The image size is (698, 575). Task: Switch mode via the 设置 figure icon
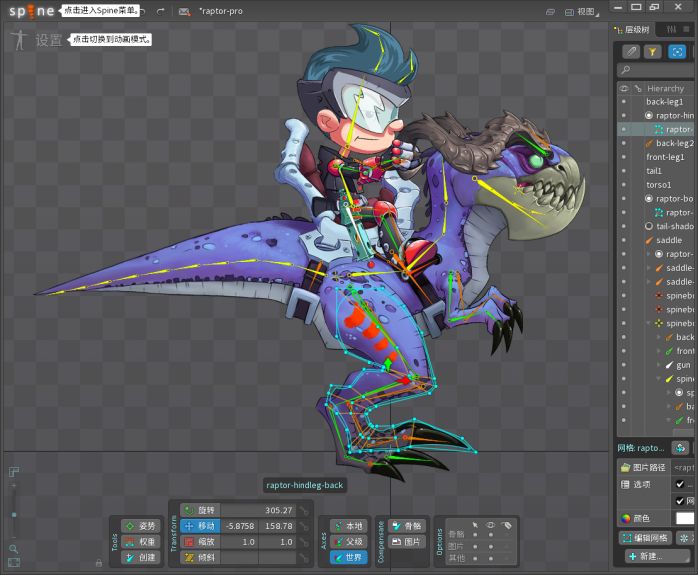pyautogui.click(x=19, y=40)
